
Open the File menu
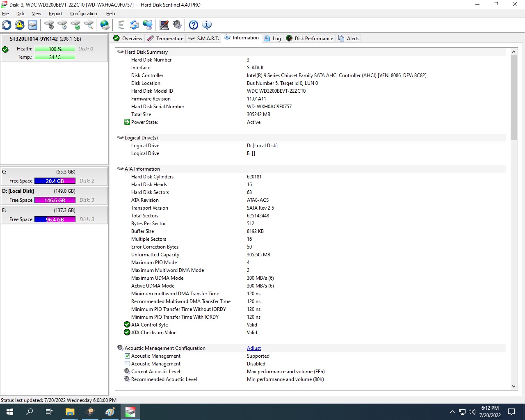coord(5,14)
